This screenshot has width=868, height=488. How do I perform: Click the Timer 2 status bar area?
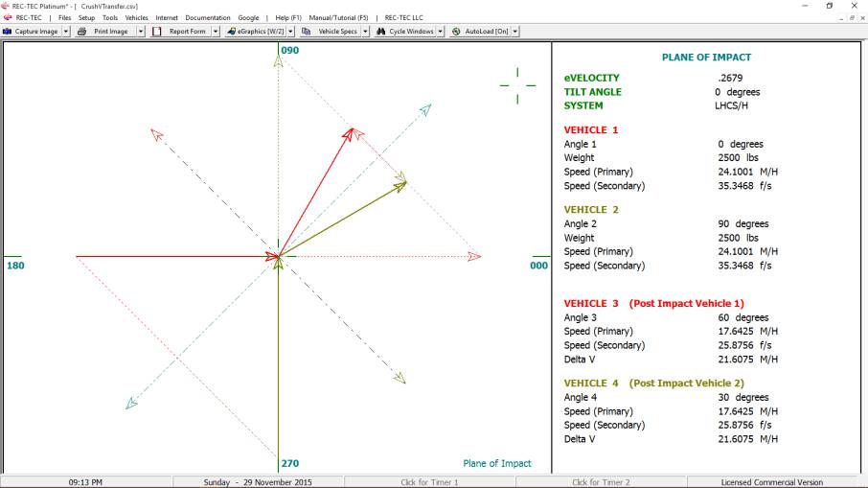(601, 482)
